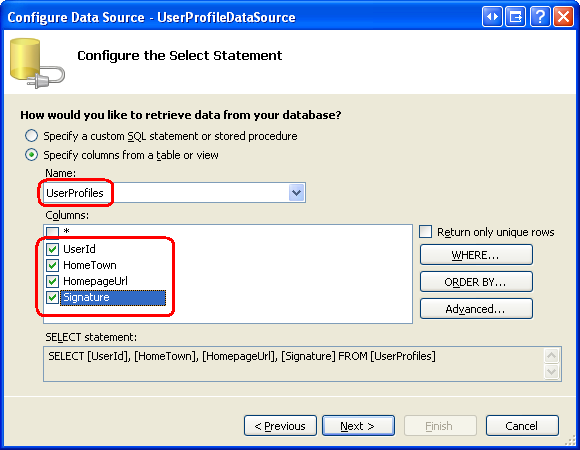580x450 pixels.
Task: Go to the Next step
Action: (x=358, y=426)
